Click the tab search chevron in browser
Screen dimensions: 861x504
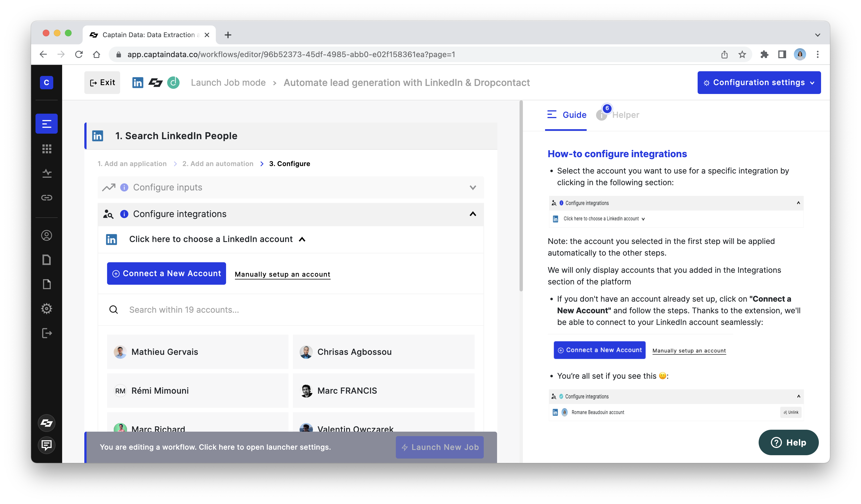[818, 35]
